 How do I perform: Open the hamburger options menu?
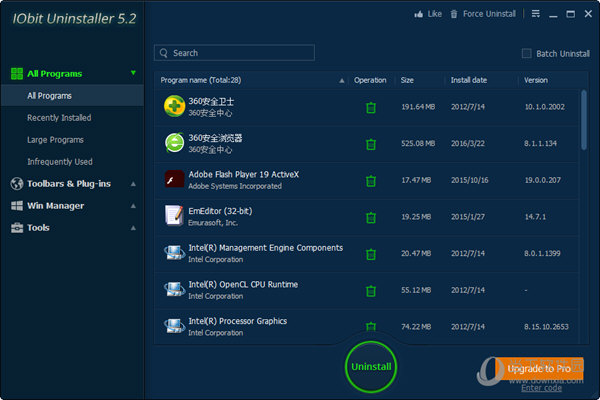pyautogui.click(x=536, y=14)
